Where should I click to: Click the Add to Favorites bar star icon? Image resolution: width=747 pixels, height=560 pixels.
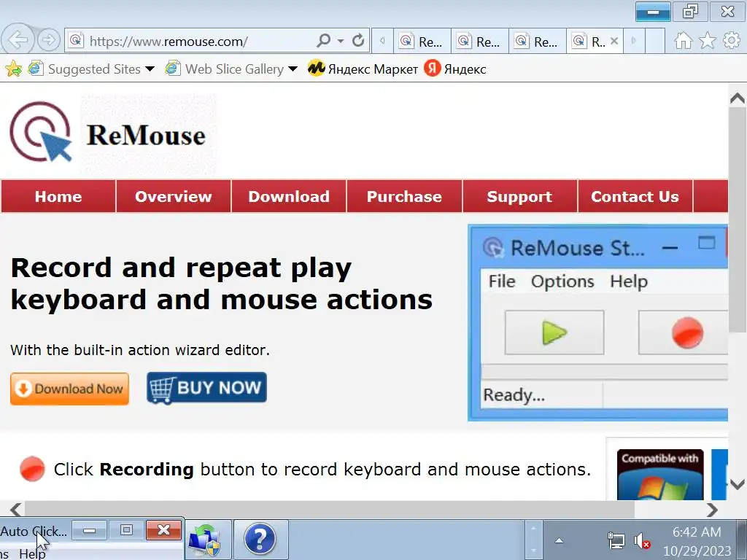pos(13,69)
